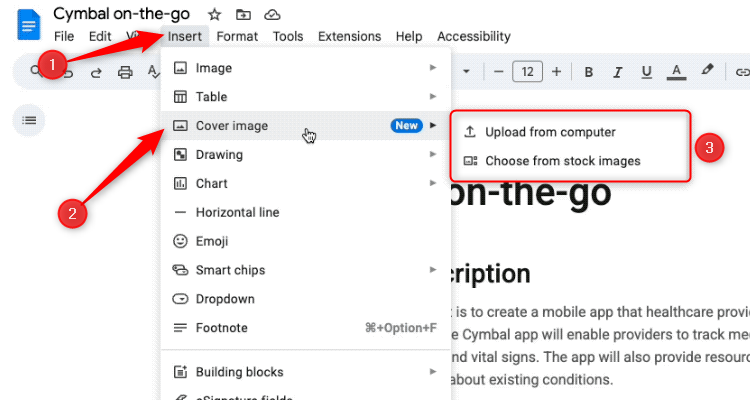
Task: Select the highlight color pen
Action: pyautogui.click(x=708, y=72)
